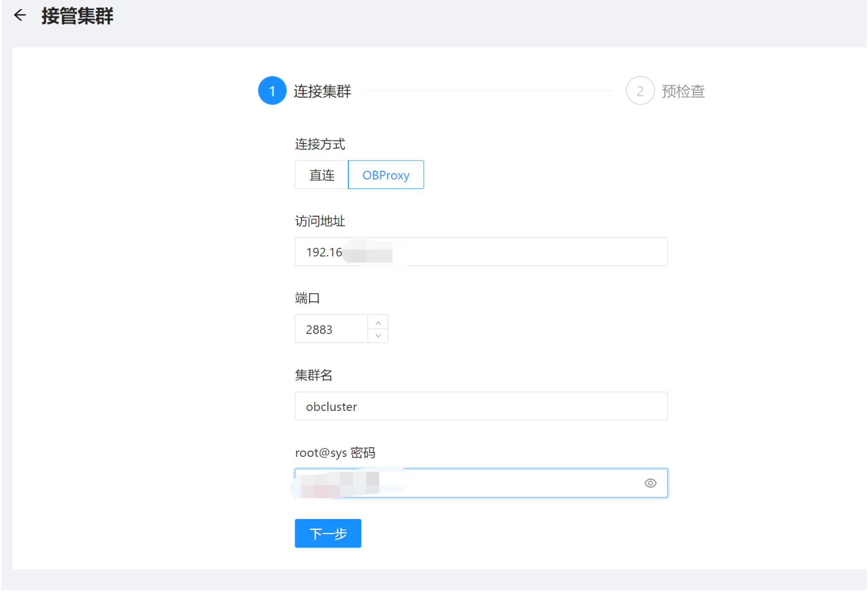Increase port with the up arrow

pyautogui.click(x=378, y=323)
